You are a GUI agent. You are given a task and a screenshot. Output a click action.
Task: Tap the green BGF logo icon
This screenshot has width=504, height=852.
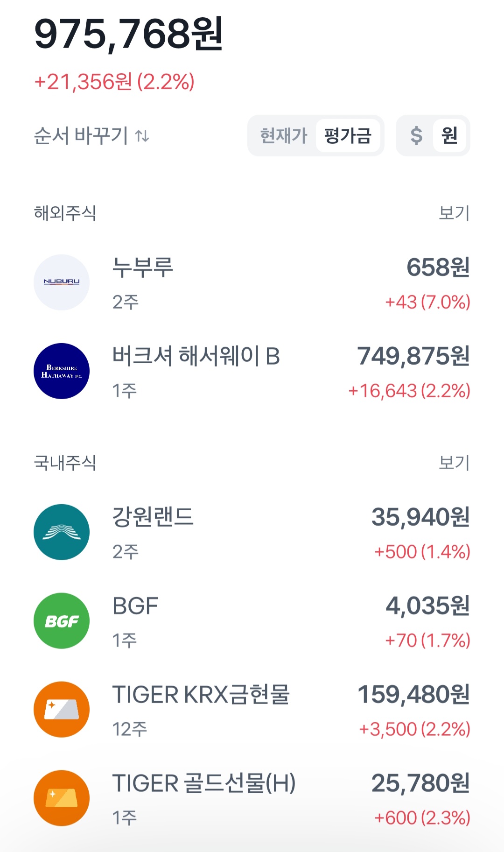click(x=62, y=621)
